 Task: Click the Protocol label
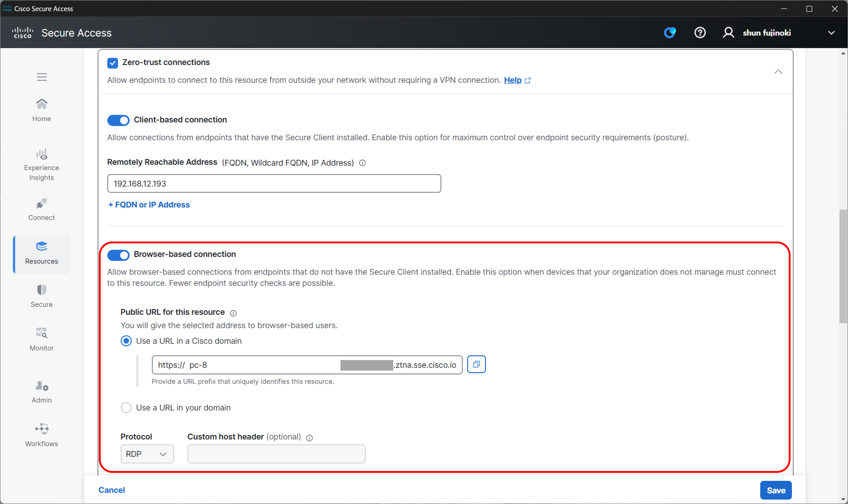[136, 437]
